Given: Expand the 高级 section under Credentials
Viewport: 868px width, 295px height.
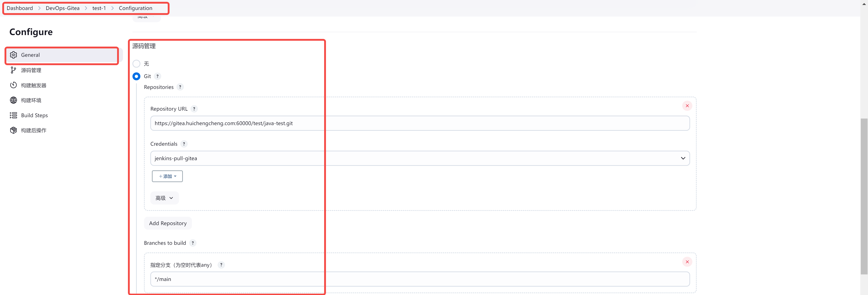Looking at the screenshot, I should pos(164,198).
